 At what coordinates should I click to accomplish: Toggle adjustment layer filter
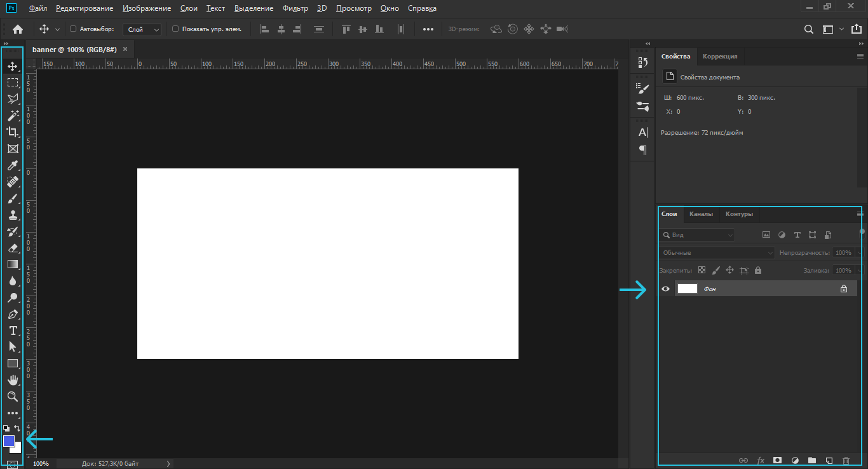(x=782, y=235)
